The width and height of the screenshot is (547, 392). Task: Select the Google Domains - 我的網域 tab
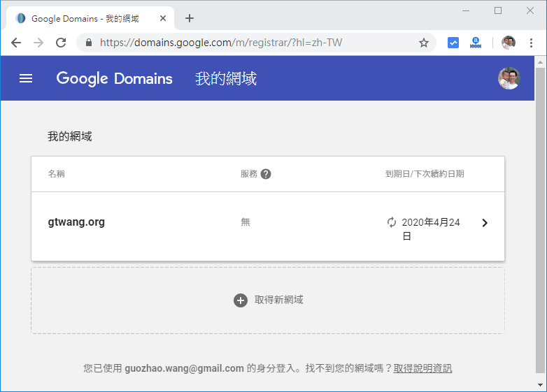tap(90, 18)
